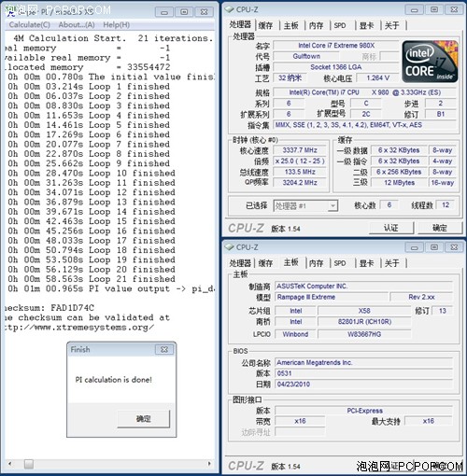Maximize the top CPU-Z window
Screen dimensions: 467x476
pyautogui.click(x=434, y=9)
